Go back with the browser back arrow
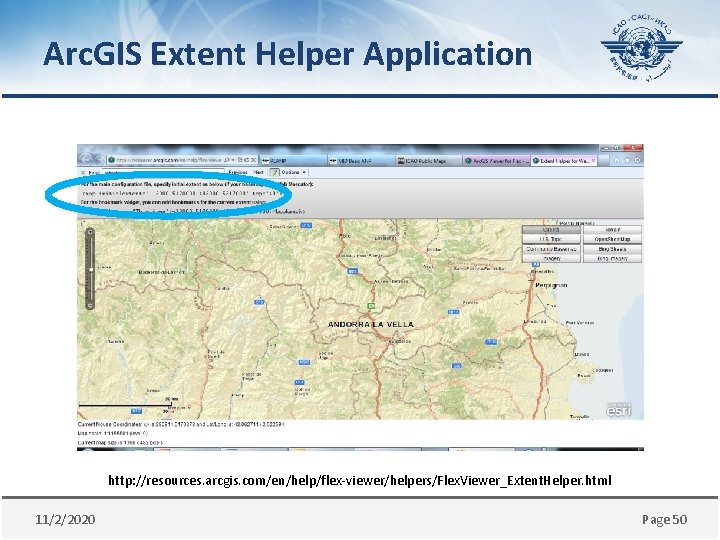 pos(85,159)
